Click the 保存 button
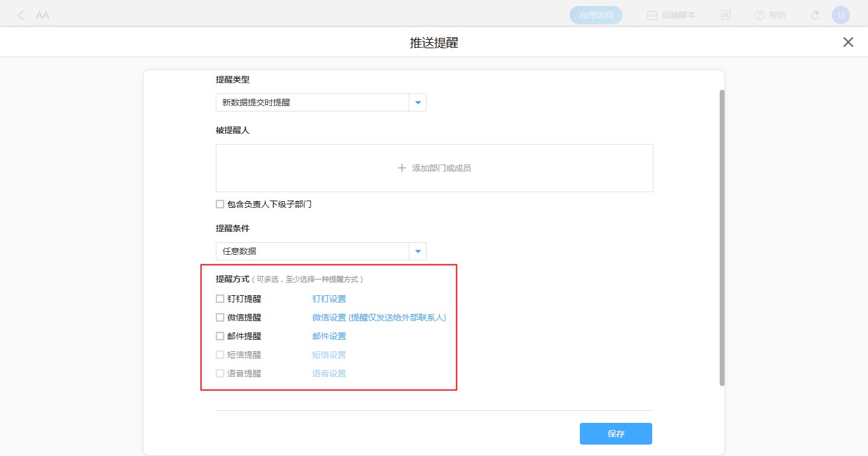Viewport: 868px width, 456px height. click(615, 434)
